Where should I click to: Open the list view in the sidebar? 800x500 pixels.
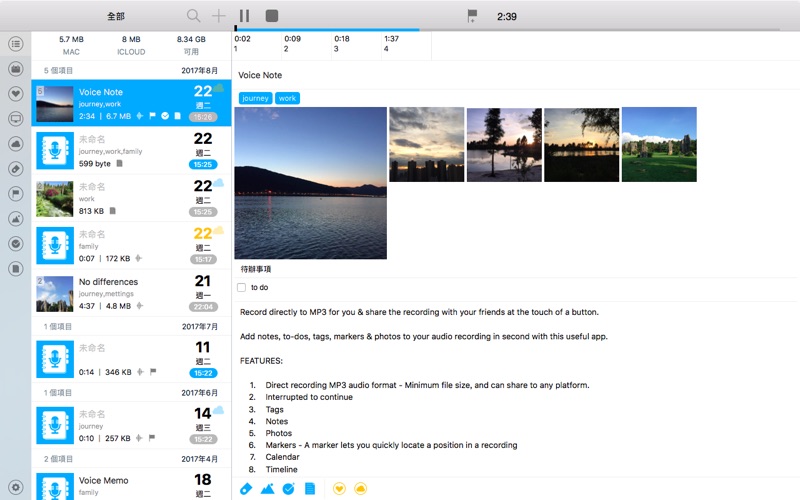click(x=16, y=44)
